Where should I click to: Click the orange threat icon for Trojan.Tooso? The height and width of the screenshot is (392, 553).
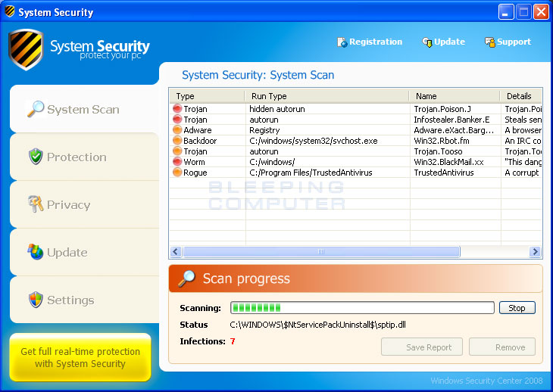(x=177, y=151)
